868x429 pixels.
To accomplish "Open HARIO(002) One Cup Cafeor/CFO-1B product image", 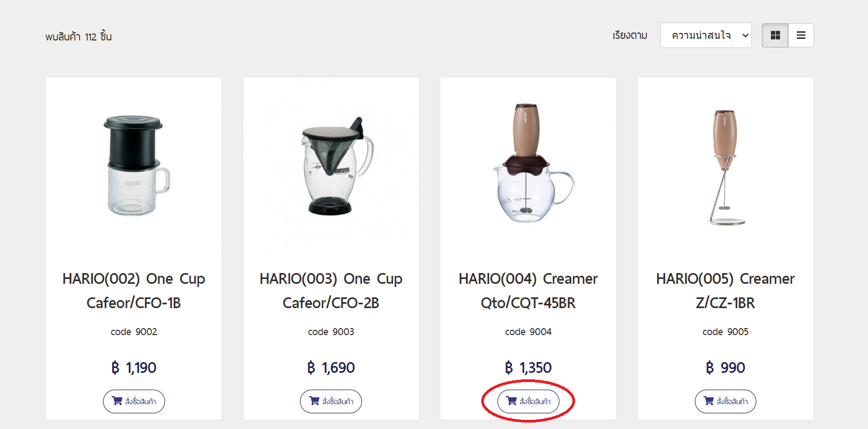I will (134, 165).
